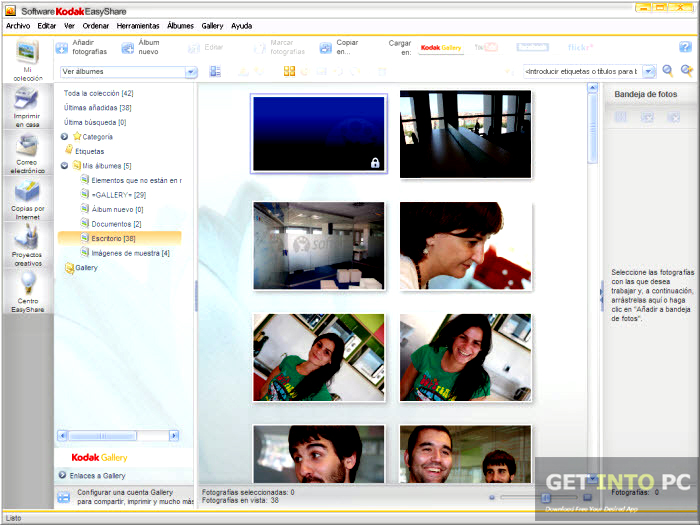Open Centro EasyShare lightbulb icon
Image resolution: width=700 pixels, height=525 pixels.
click(x=28, y=283)
